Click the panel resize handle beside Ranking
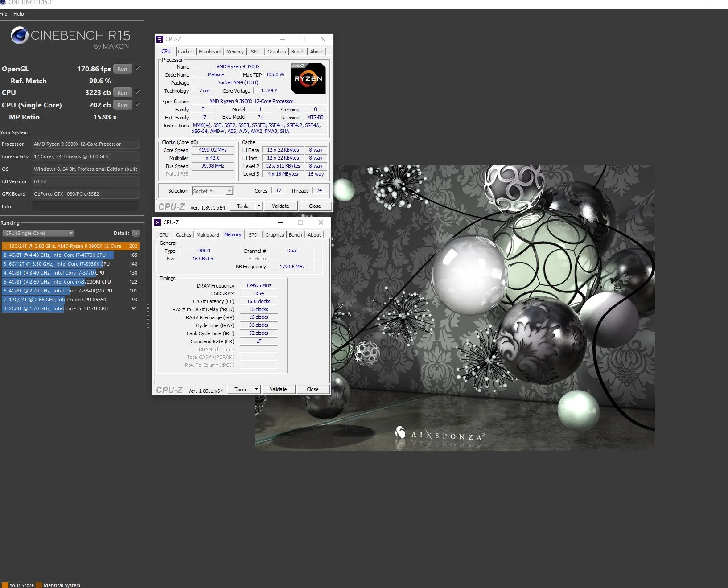 click(x=148, y=317)
